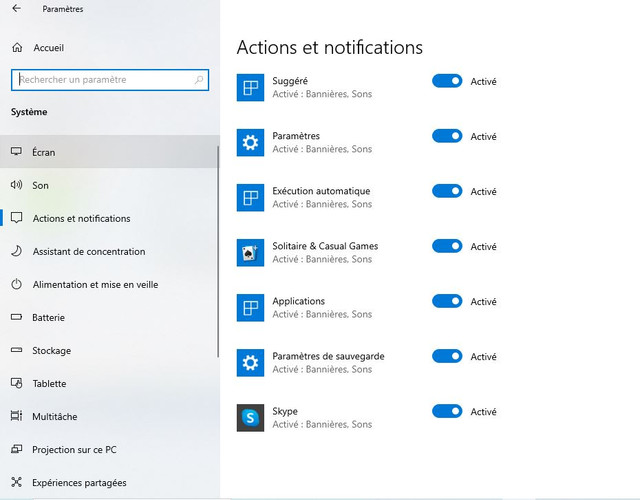The width and height of the screenshot is (640, 500).
Task: Toggle Paramètres de sauvegarde notifications
Action: click(447, 356)
